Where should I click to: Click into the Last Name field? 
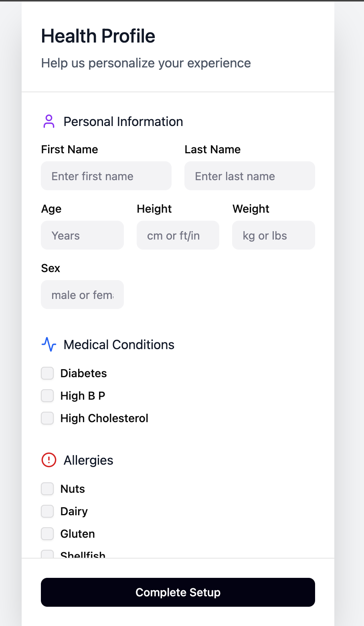pos(249,176)
